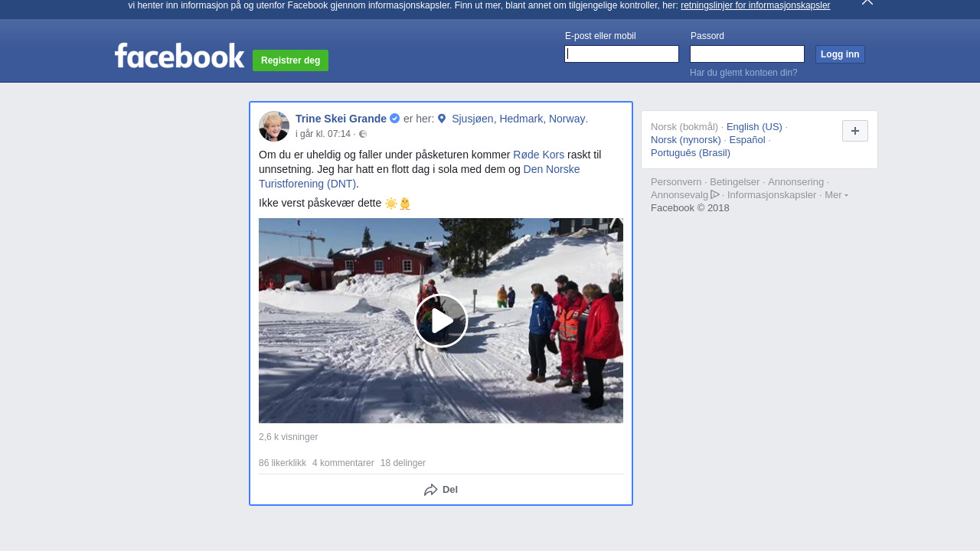Click the Facebook logo

179,56
